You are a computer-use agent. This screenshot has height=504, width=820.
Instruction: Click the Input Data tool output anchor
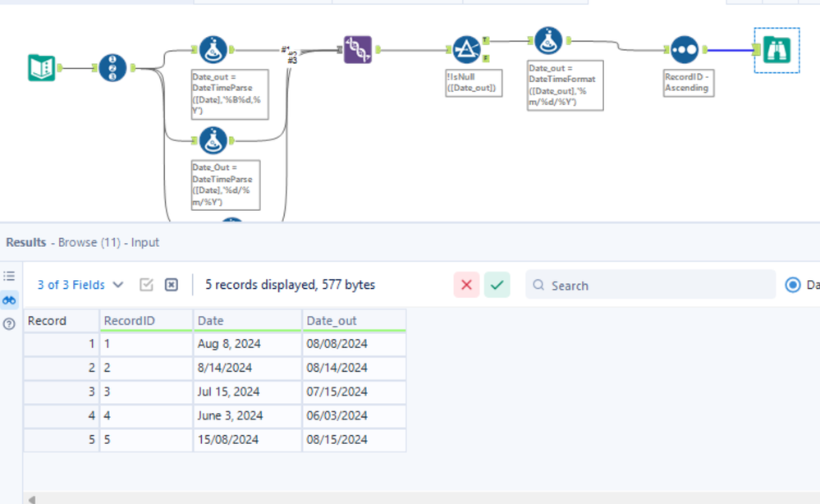(x=60, y=67)
